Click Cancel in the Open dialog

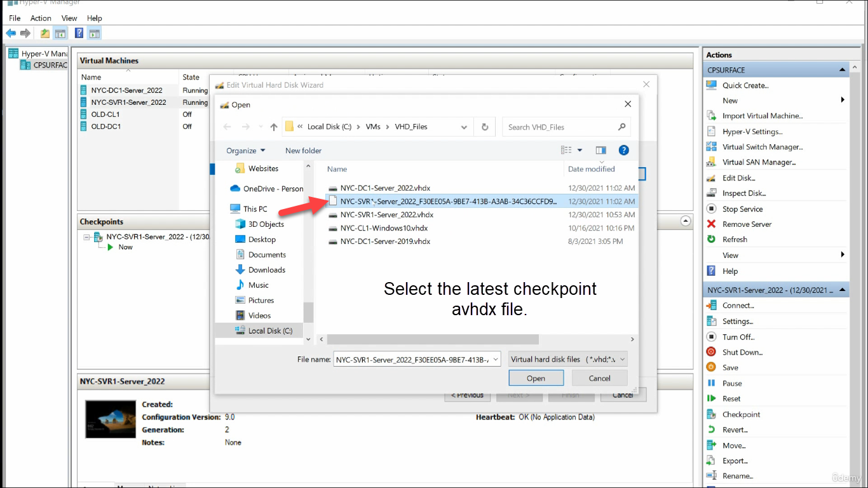599,378
